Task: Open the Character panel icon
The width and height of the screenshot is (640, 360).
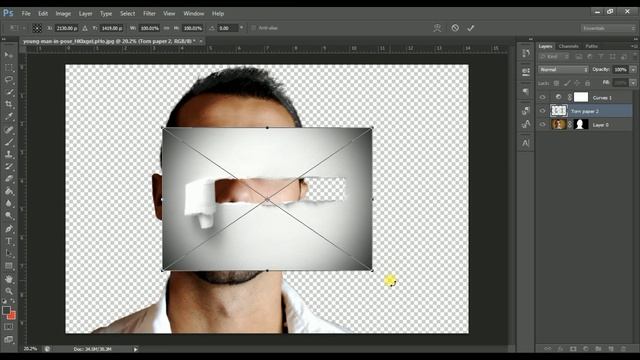Action: click(x=526, y=143)
